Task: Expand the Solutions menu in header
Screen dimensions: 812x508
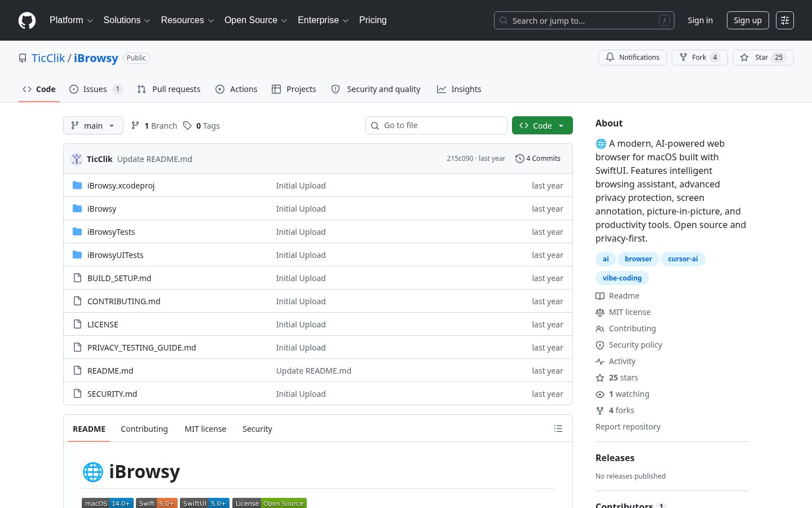Action: coord(127,20)
